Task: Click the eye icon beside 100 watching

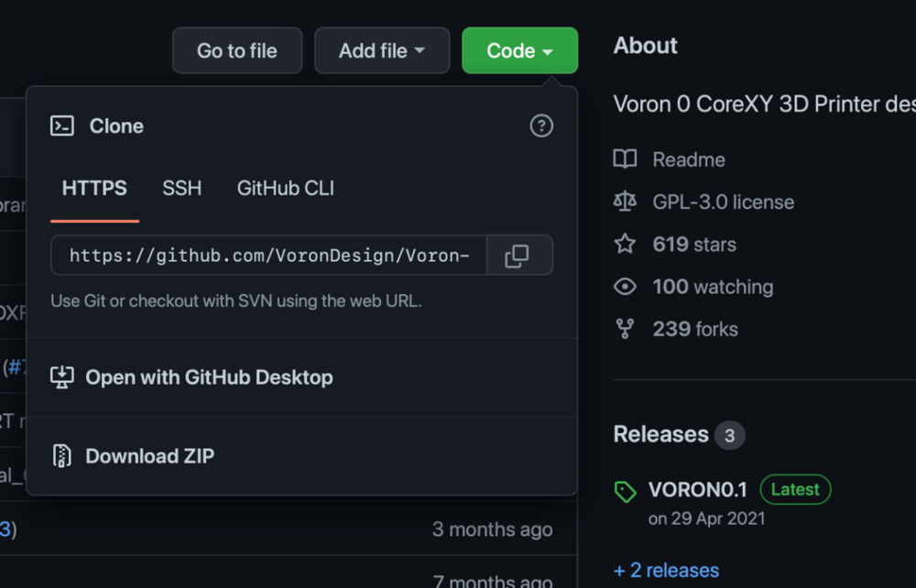Action: (625, 287)
